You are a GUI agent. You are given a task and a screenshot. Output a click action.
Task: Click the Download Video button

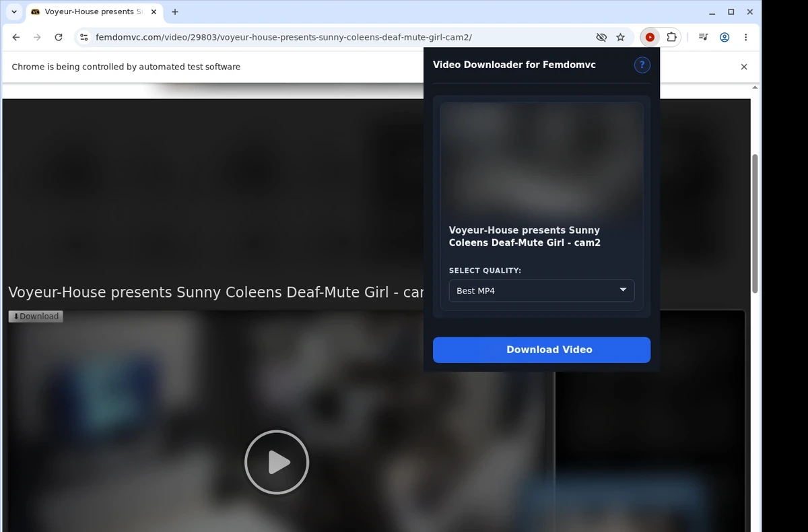541,350
